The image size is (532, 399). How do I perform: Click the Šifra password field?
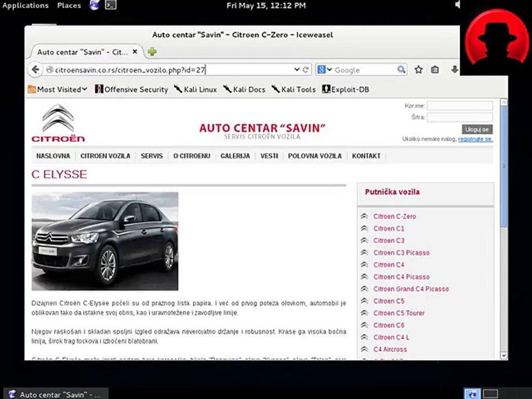(460, 117)
